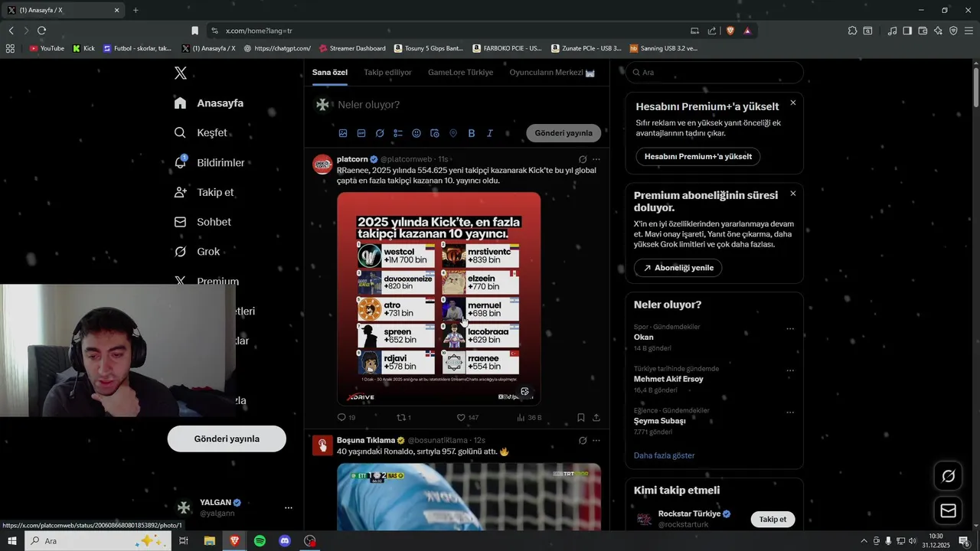Bookmark the platcorn post
The width and height of the screenshot is (980, 551).
click(x=581, y=417)
